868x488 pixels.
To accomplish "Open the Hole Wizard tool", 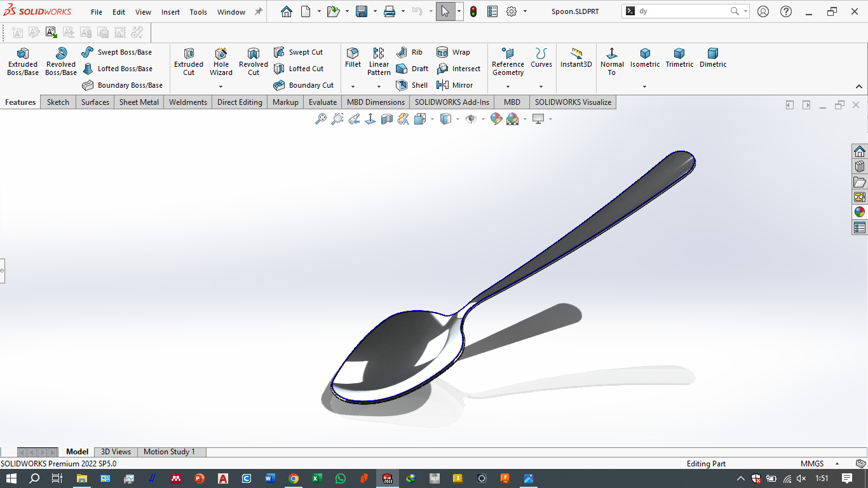I will tap(221, 62).
